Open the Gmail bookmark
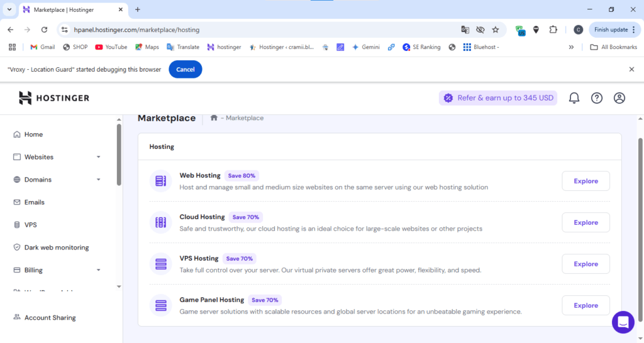644x343 pixels. (42, 47)
